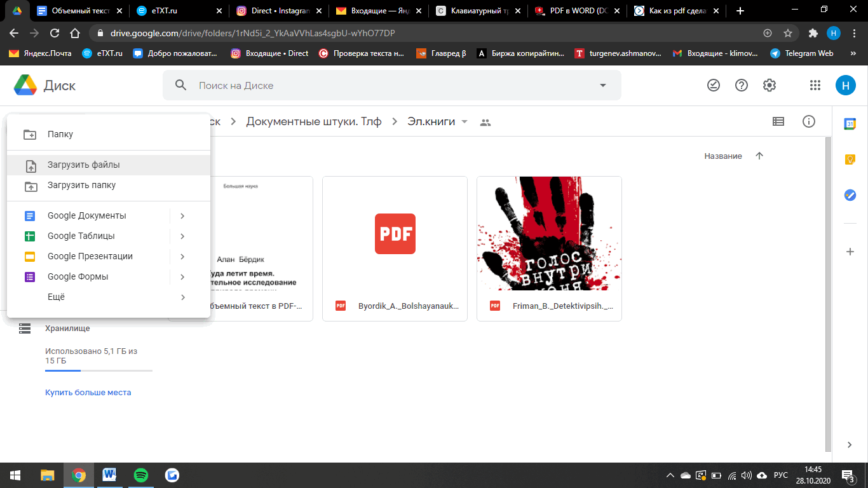The width and height of the screenshot is (868, 488).
Task: Show folder details info icon
Action: (x=809, y=121)
